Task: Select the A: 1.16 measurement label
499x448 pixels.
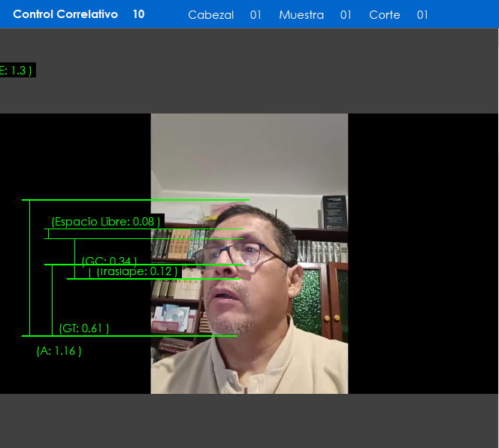Action: (x=59, y=350)
